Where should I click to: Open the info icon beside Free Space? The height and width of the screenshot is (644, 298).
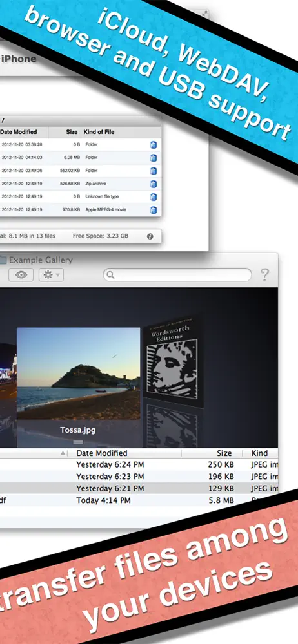[150, 236]
